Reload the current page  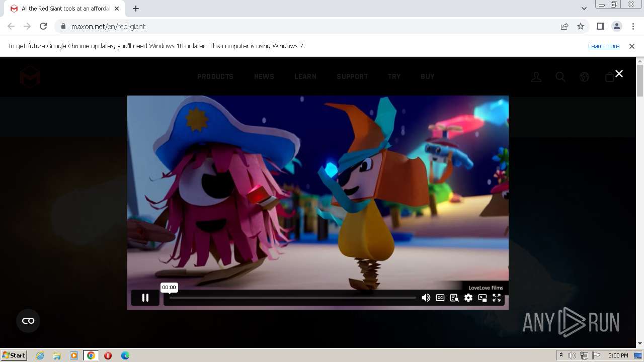(43, 26)
